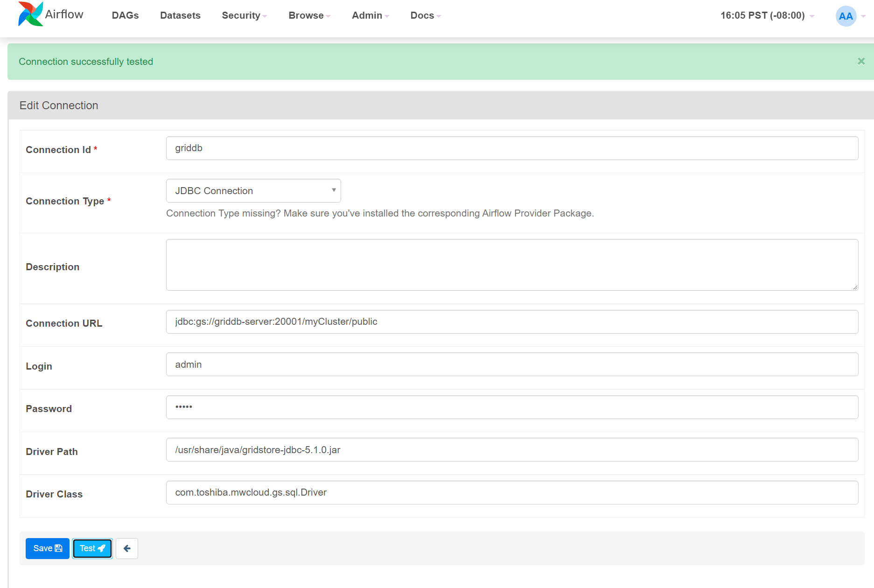Screen dimensions: 874x588
Task: Expand the Browse menu
Action: click(x=309, y=15)
